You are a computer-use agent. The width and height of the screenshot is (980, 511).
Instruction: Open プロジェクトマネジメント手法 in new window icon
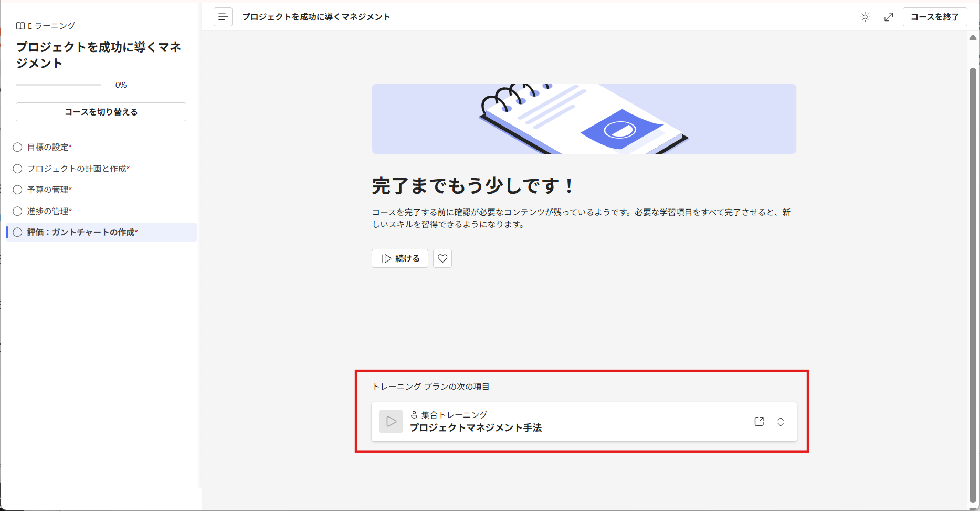tap(759, 421)
